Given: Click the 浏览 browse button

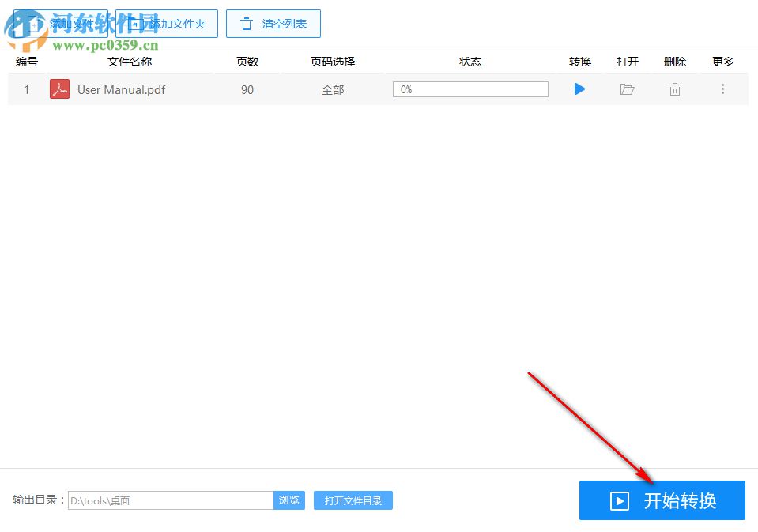Looking at the screenshot, I should [289, 500].
